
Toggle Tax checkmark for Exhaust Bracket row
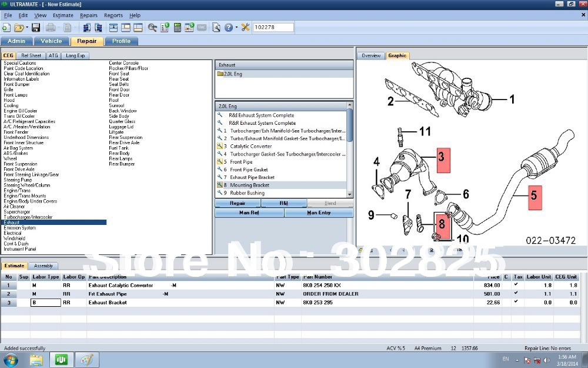click(x=516, y=301)
